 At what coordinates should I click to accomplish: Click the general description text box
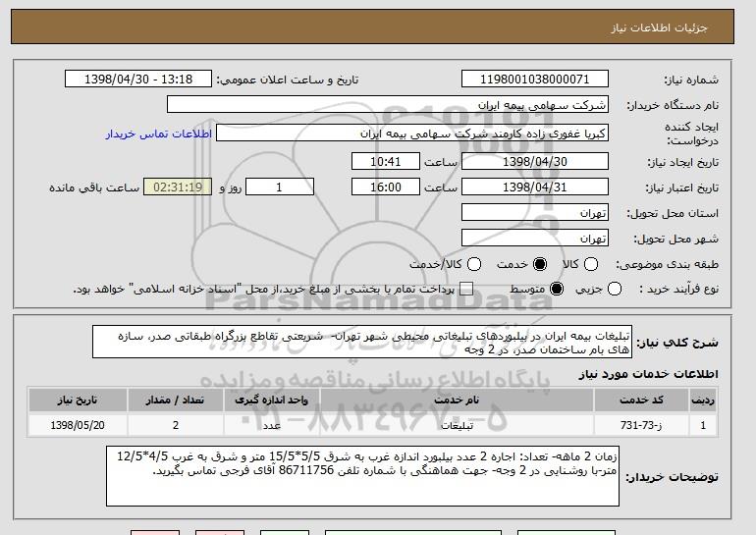(x=362, y=343)
